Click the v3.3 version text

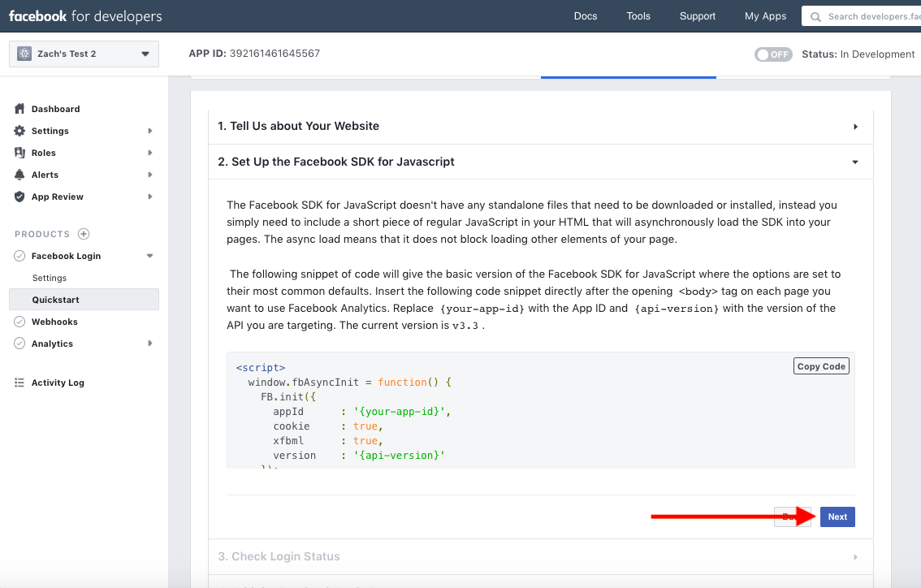pyautogui.click(x=465, y=326)
